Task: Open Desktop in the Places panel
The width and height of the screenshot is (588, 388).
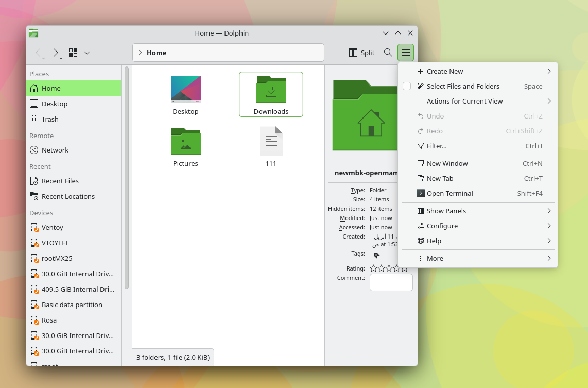Action: point(74,104)
